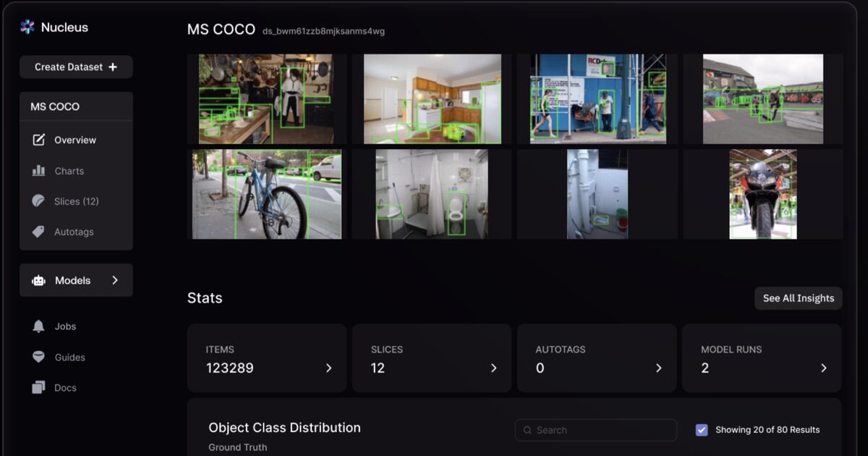Uncheck Showing 20 of 80 Results checkbox

(702, 430)
